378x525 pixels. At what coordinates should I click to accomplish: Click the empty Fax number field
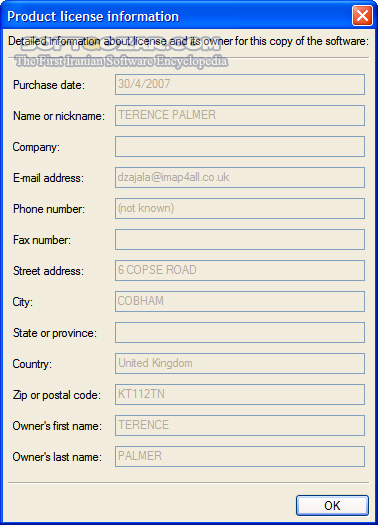pyautogui.click(x=240, y=239)
